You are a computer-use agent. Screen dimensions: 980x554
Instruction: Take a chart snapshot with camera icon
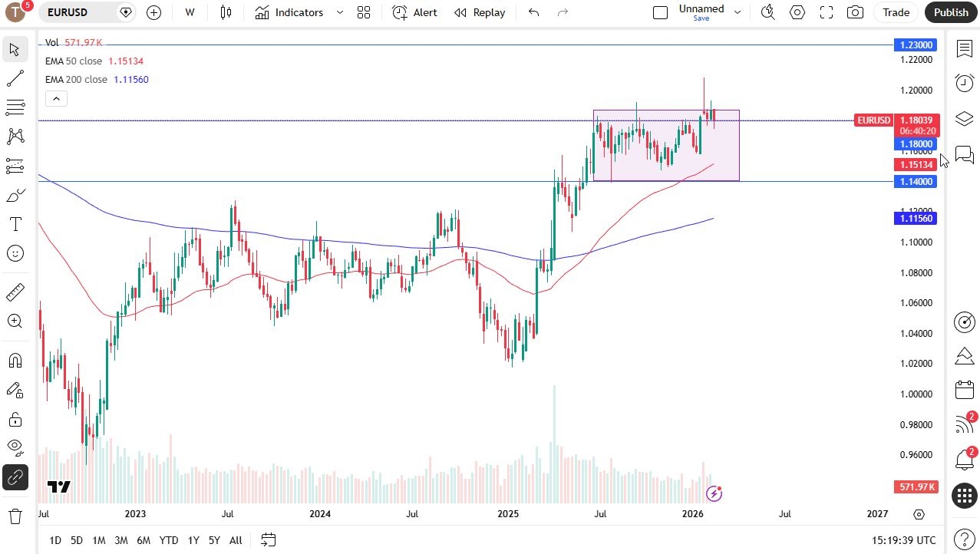point(854,12)
